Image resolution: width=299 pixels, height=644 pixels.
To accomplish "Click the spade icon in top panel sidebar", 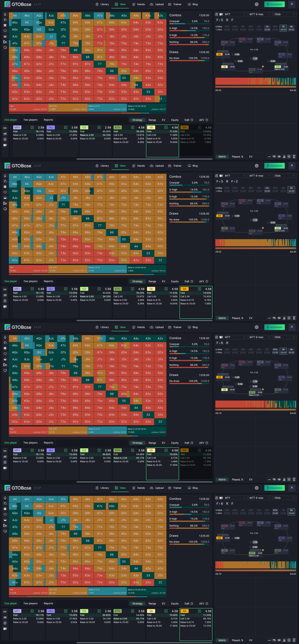I will tap(5, 14).
